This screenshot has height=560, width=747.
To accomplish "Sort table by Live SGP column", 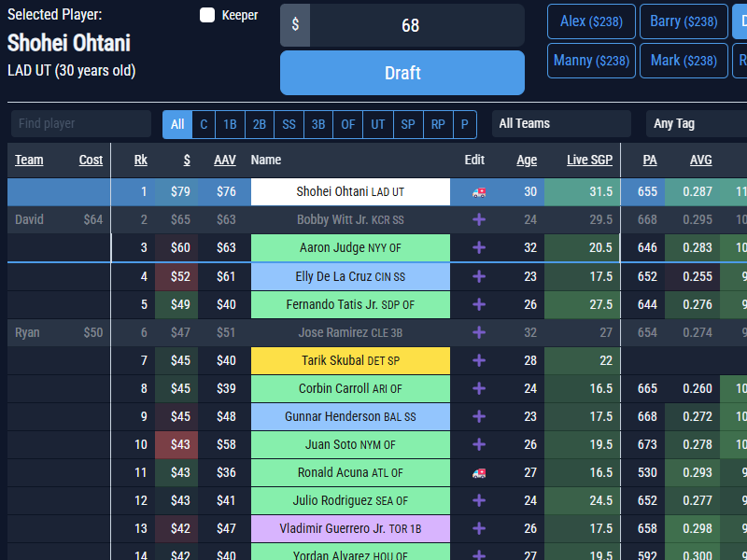I will 589,160.
